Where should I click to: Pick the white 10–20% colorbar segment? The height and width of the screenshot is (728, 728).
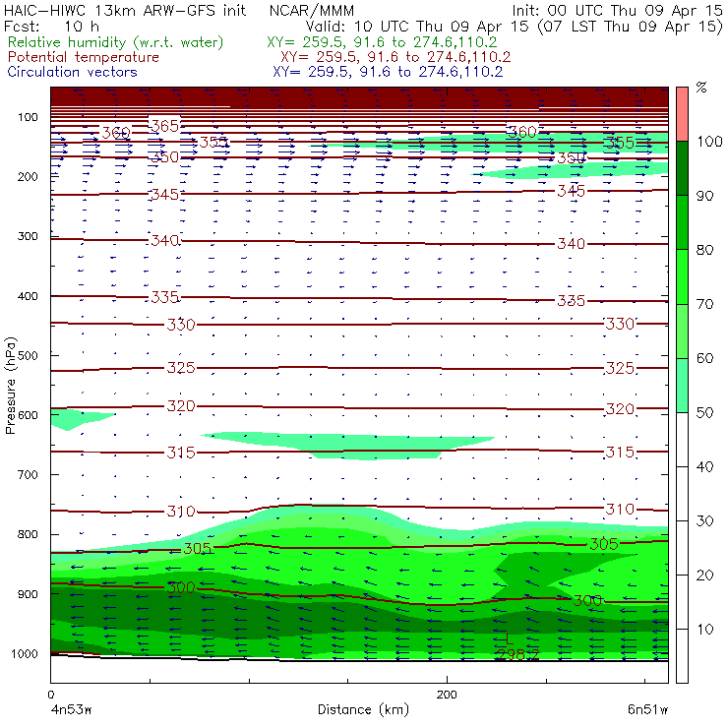(682, 602)
